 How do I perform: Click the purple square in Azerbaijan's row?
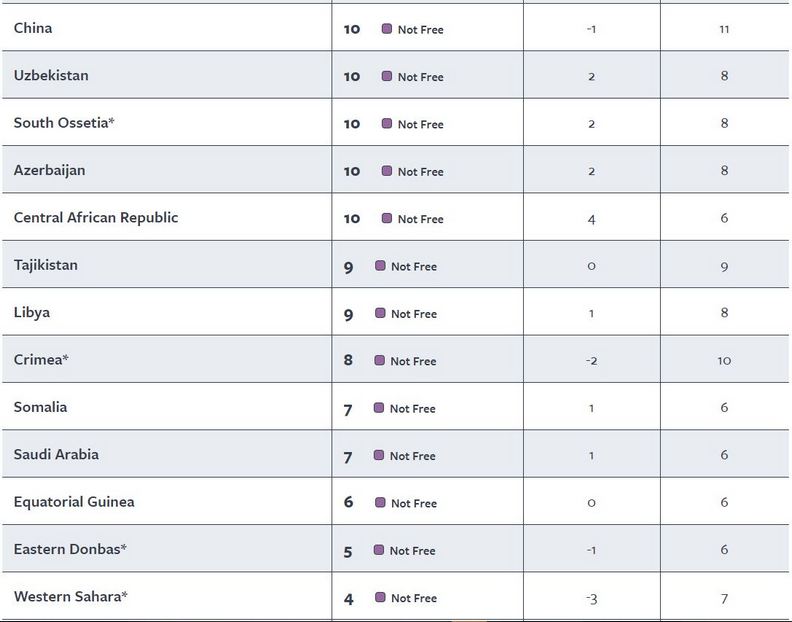coord(386,171)
